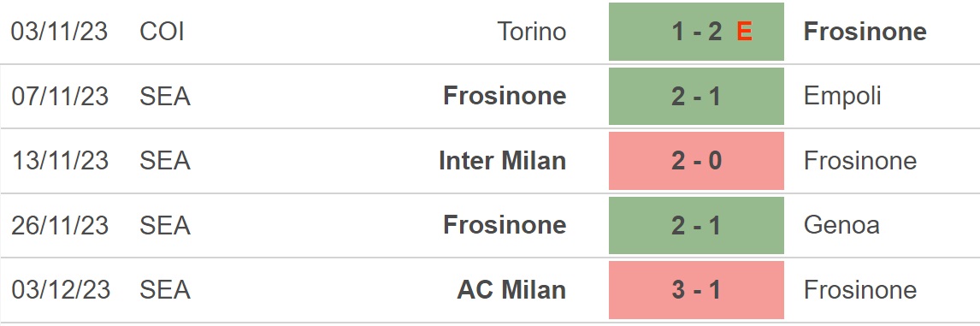Click the SEA label on 13/11/23 row

coord(165,161)
